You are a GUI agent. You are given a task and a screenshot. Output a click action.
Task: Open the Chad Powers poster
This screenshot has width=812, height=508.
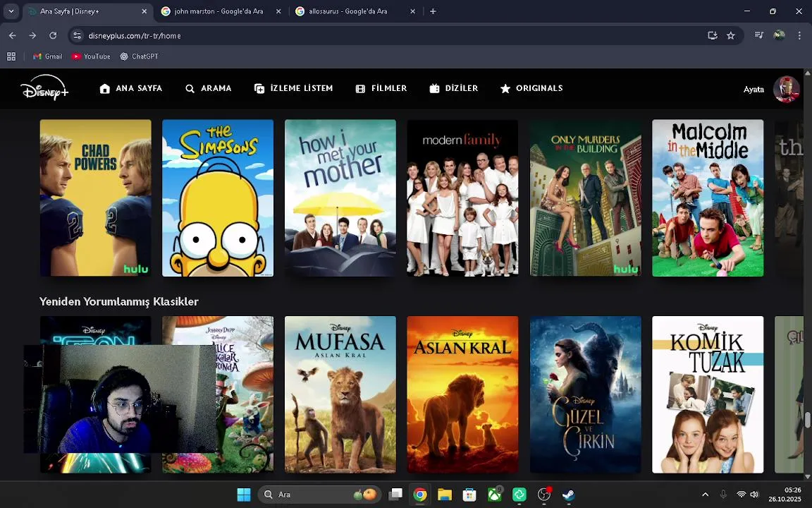pos(96,198)
